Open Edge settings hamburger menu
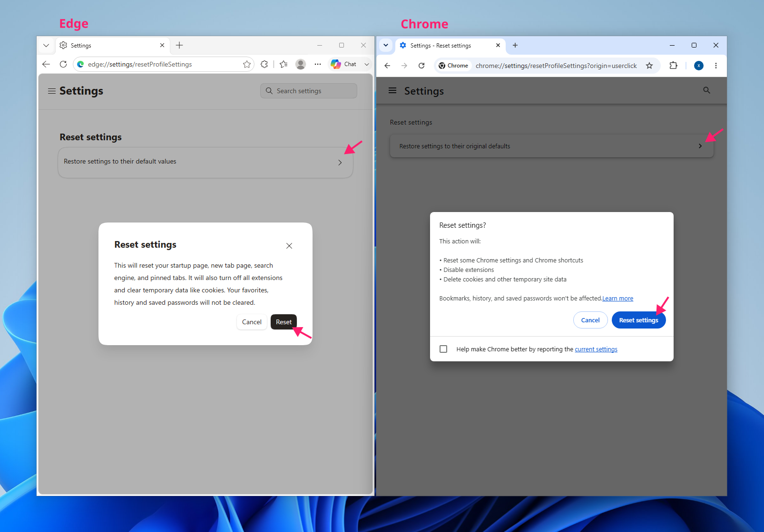This screenshot has height=532, width=764. click(x=52, y=91)
